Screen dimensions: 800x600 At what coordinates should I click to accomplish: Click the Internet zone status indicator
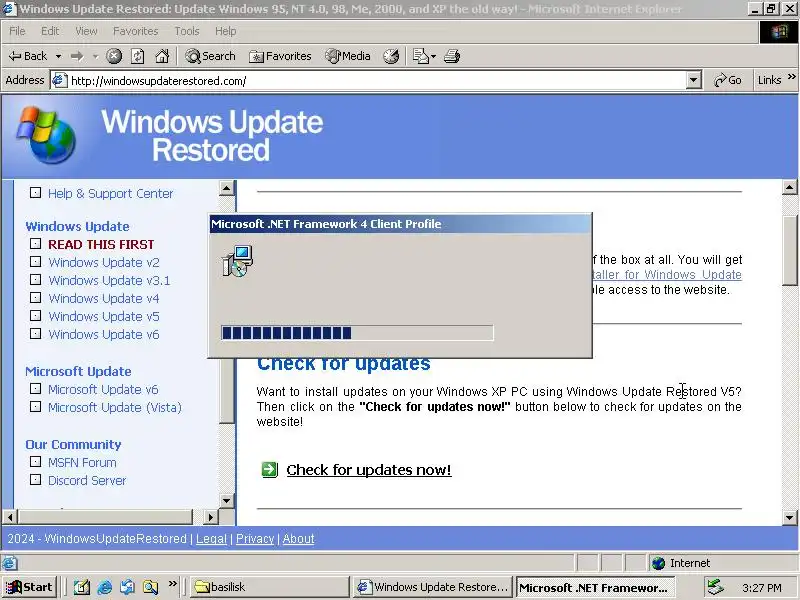point(681,563)
